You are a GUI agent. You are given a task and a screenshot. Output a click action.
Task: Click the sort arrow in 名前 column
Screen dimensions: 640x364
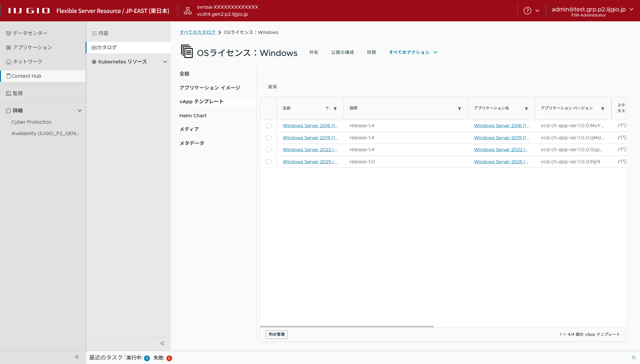pyautogui.click(x=327, y=108)
